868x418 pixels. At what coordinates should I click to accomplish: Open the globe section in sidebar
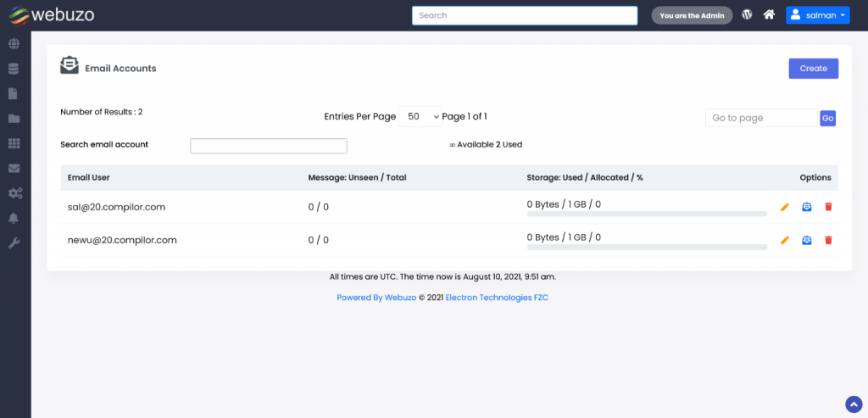tap(14, 44)
